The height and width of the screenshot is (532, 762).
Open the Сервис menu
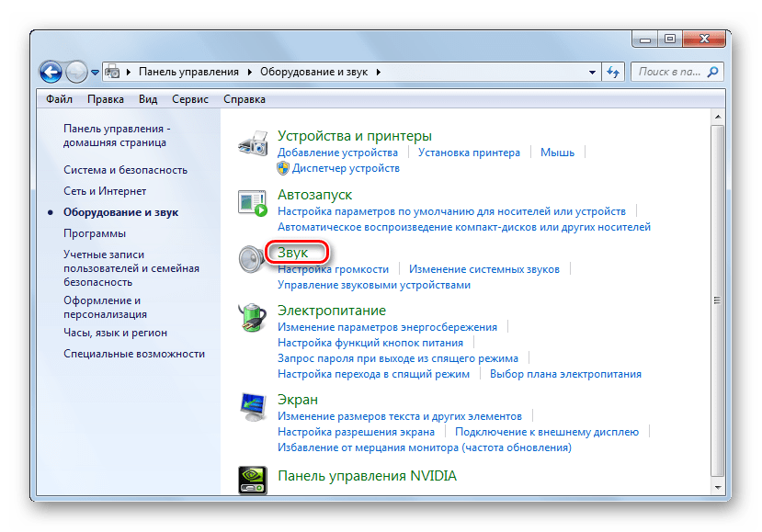coord(189,99)
